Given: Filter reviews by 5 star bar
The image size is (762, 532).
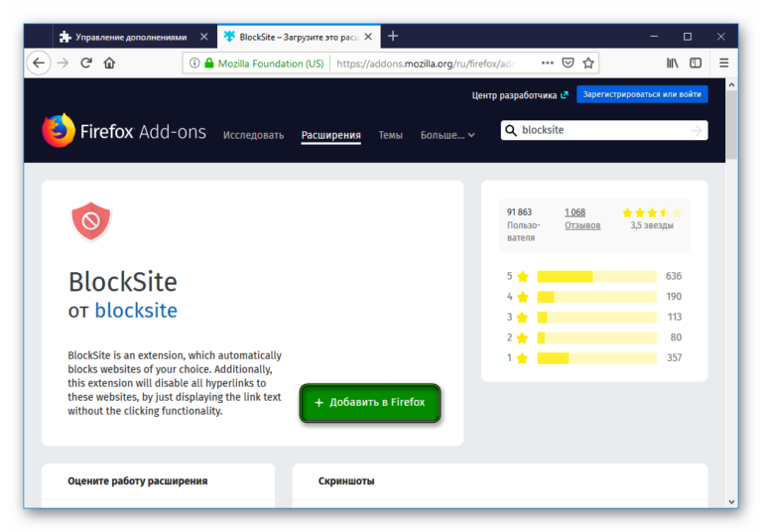Looking at the screenshot, I should pos(596,277).
